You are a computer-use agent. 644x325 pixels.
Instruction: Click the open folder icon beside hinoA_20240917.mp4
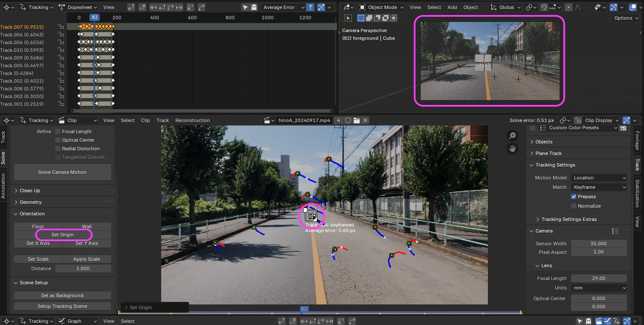[356, 120]
